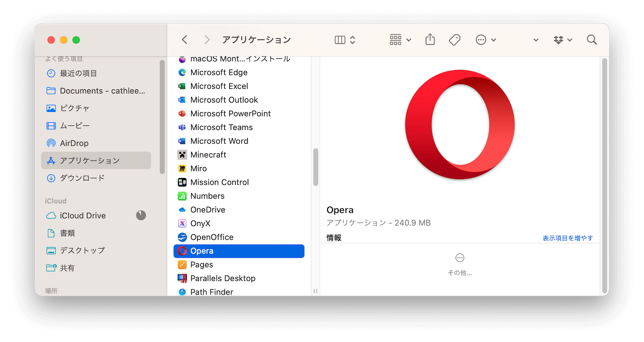The height and width of the screenshot is (342, 644).
Task: Click the column resize handle
Action: pos(316,291)
